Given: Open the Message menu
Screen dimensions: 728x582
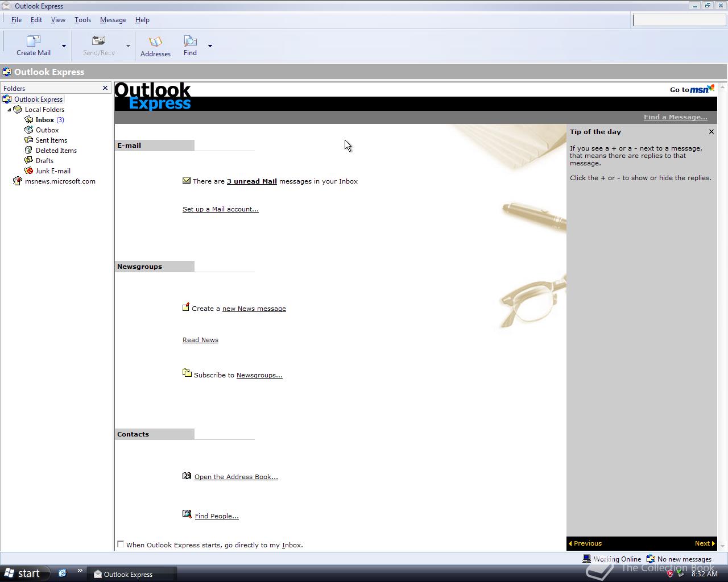Looking at the screenshot, I should 113,20.
